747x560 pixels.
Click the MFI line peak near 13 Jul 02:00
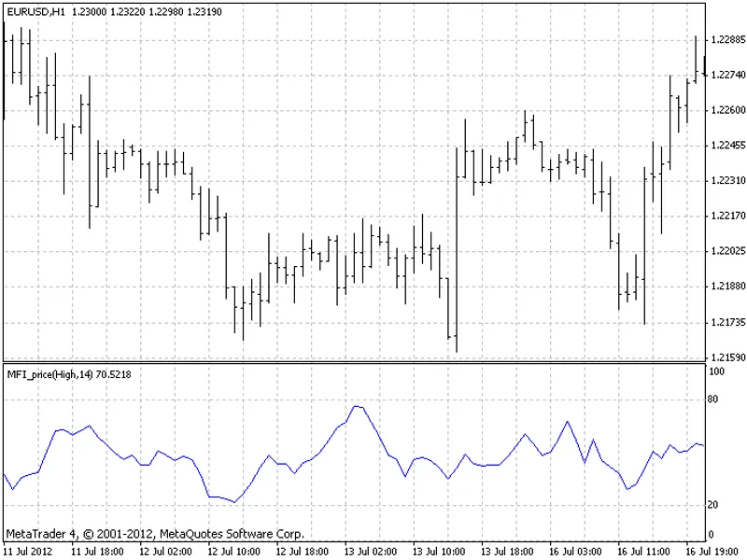click(x=358, y=407)
